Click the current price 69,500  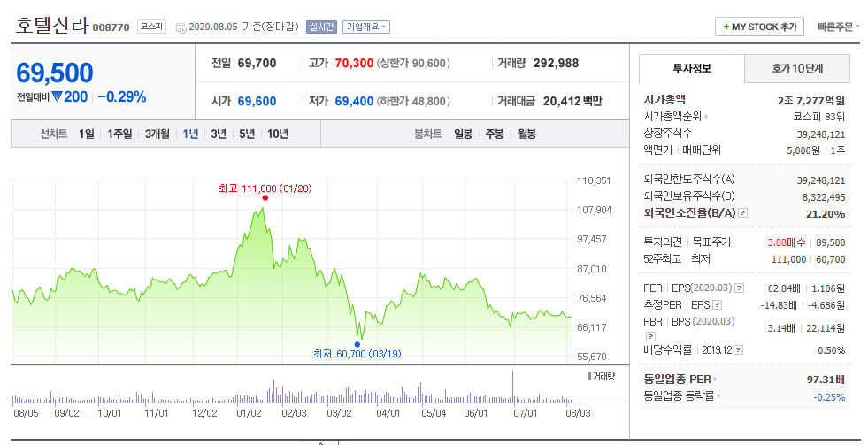coord(55,73)
